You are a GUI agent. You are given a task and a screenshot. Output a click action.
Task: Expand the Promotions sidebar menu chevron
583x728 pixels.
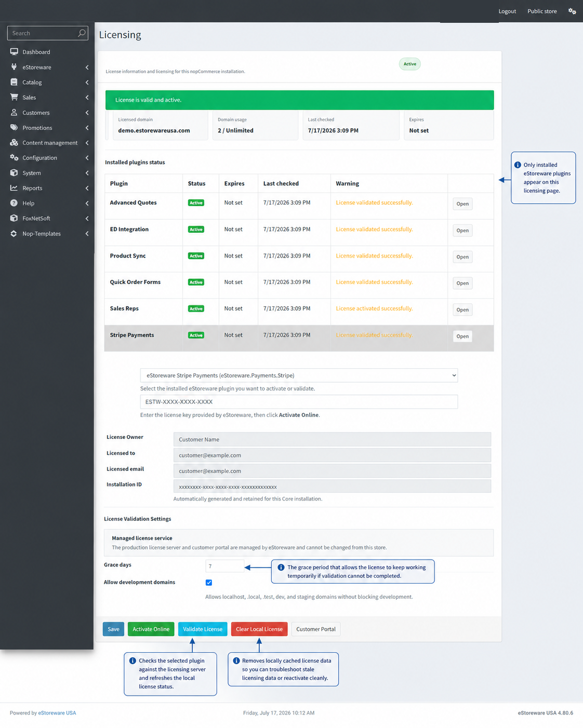[x=87, y=128]
